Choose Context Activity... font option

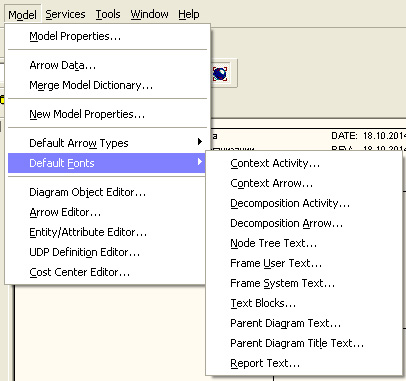(304, 163)
